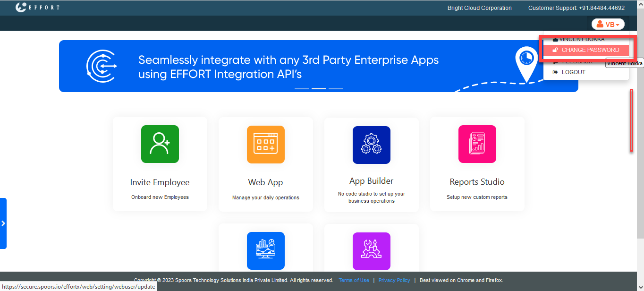
Task: Click the purple tools icon tile
Action: point(371,251)
